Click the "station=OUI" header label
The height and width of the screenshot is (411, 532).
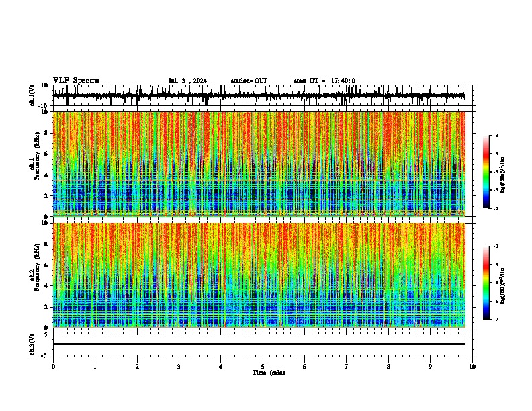[249, 81]
